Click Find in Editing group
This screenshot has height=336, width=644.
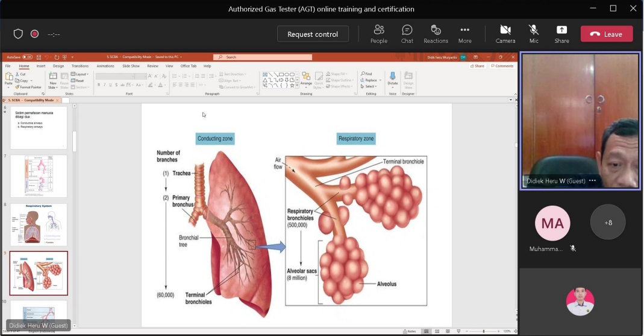366,74
